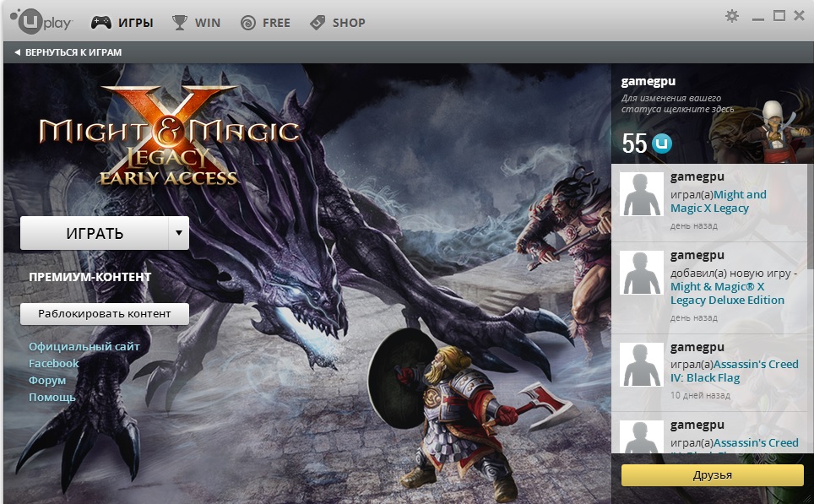
Task: Open the Официальный сайт link
Action: coord(84,346)
